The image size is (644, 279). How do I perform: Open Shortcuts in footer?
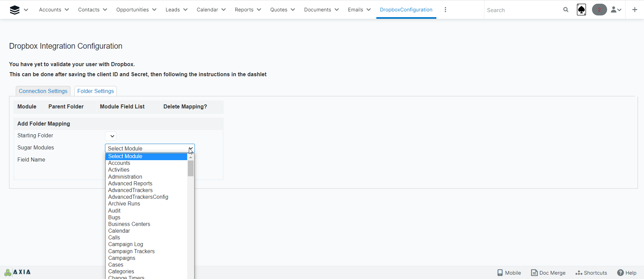coord(591,273)
